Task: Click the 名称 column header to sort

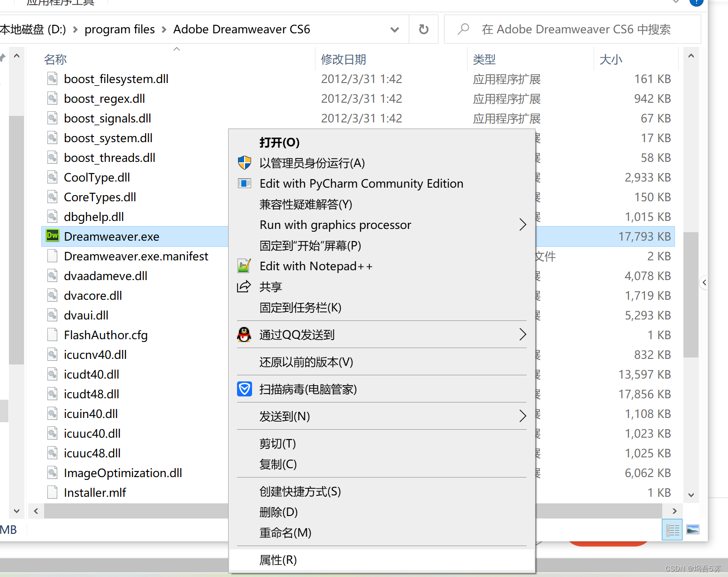Action: [x=55, y=59]
